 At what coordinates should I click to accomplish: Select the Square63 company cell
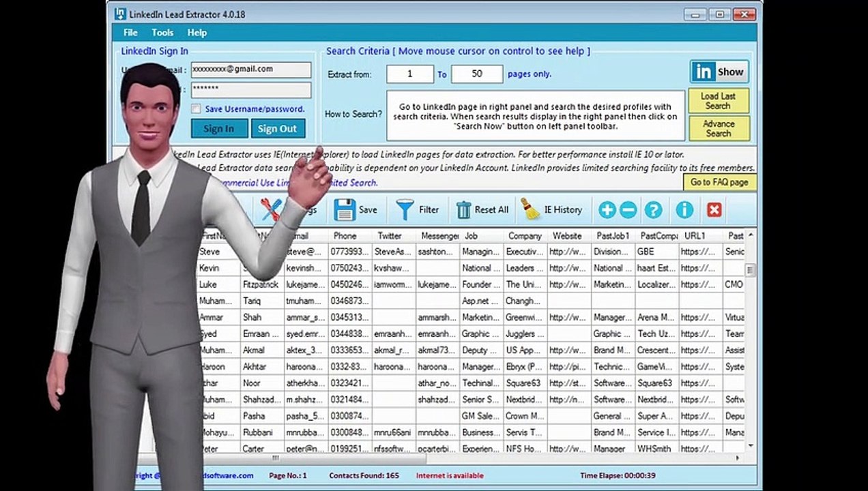tap(525, 383)
